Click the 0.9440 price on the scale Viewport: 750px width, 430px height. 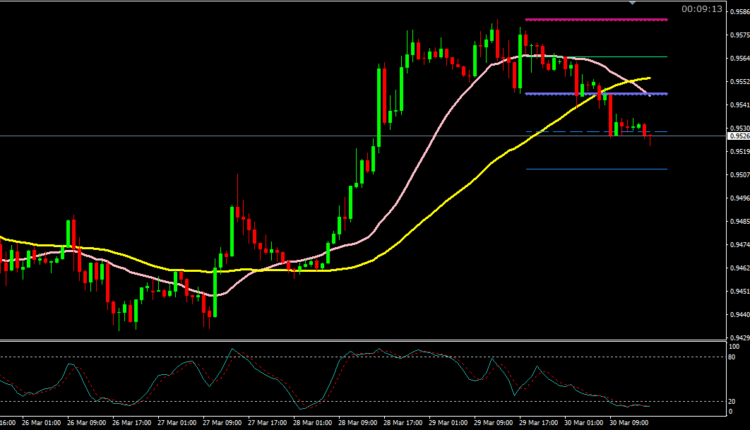click(737, 314)
